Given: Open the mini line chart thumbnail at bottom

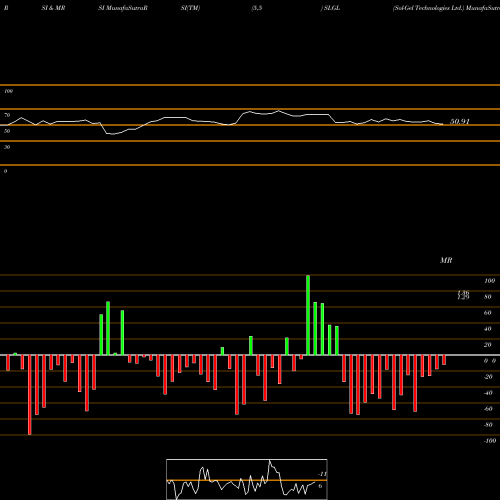Looking at the screenshot, I should [247, 479].
